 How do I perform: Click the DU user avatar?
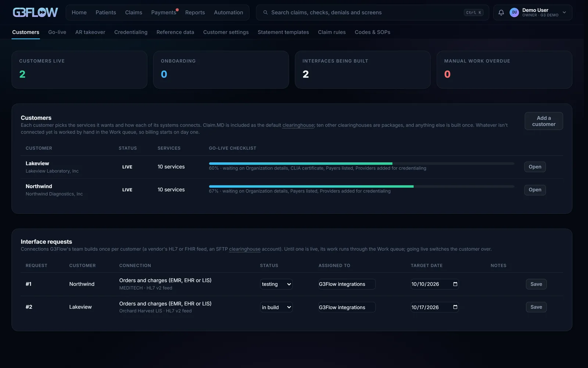tap(514, 13)
